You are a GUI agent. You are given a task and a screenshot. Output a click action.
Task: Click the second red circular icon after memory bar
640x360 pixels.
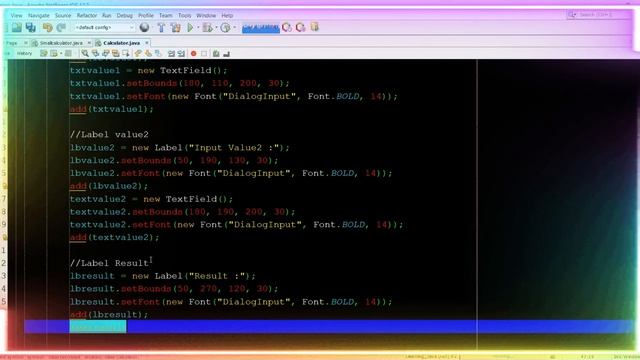[301, 27]
